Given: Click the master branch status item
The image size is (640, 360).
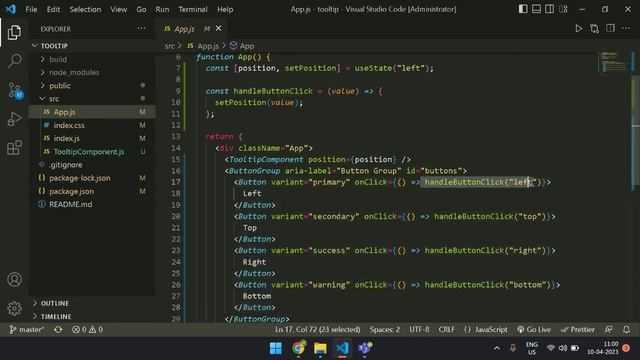Looking at the screenshot, I should coord(27,329).
